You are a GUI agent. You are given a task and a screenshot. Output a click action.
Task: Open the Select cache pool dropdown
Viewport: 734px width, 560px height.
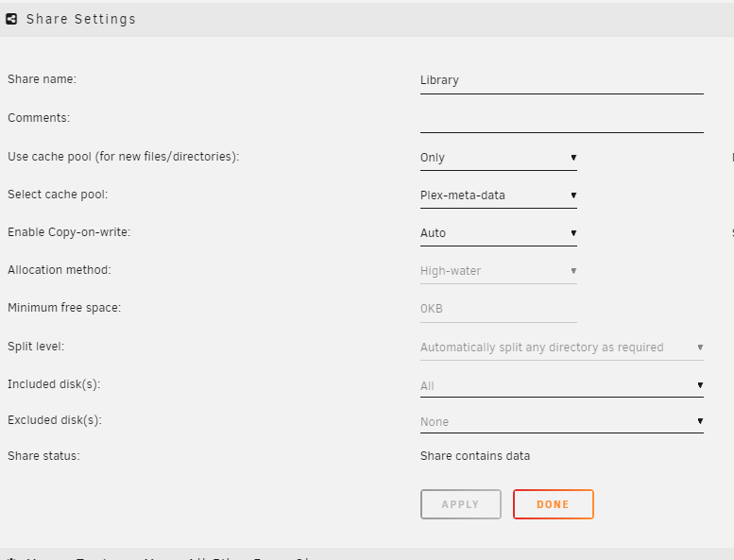[499, 195]
